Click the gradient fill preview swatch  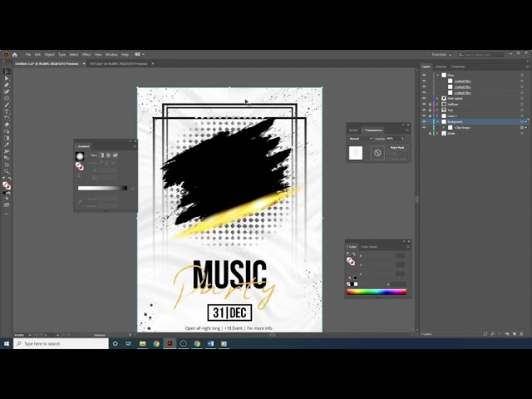tap(80, 156)
